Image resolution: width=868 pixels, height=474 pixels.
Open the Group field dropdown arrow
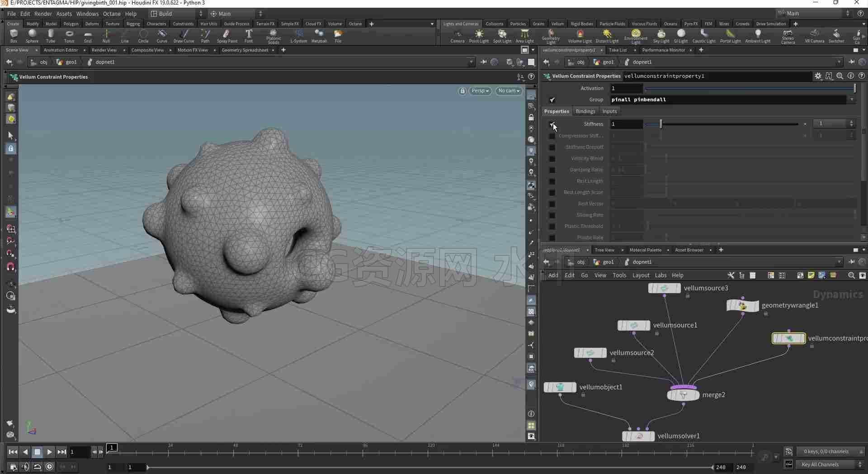pos(852,100)
